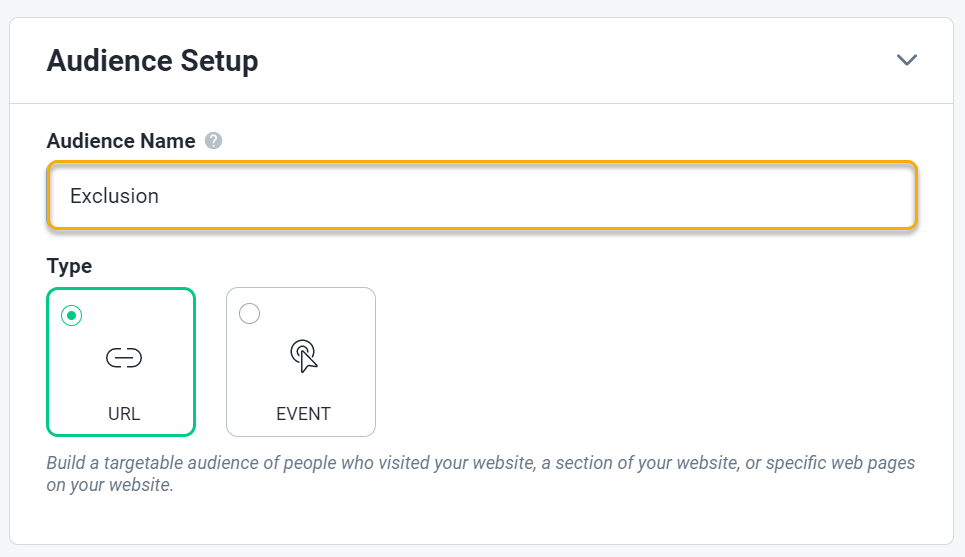Click the URL label text in type card
Viewport: 965px width, 557px height.
point(124,413)
